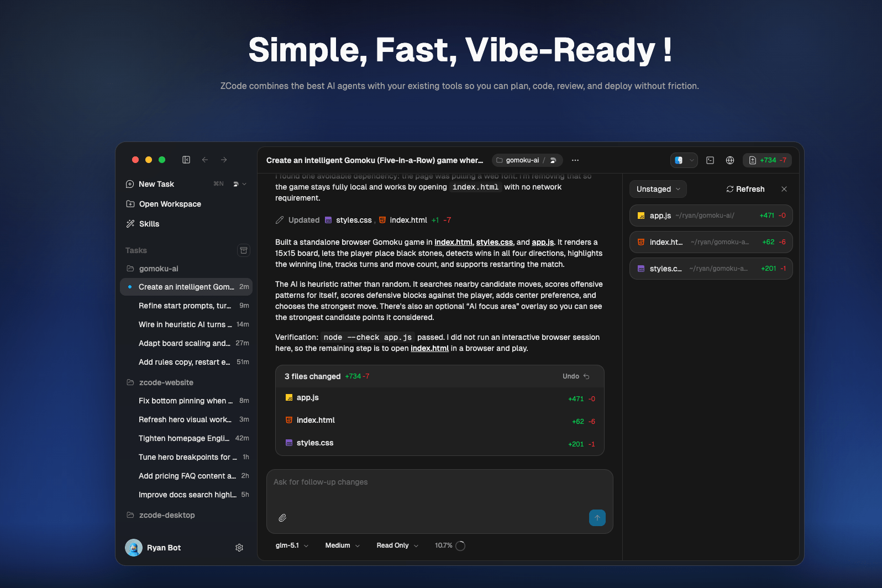Click styles.css chip in the Updated line
882x588 pixels.
[x=348, y=220]
